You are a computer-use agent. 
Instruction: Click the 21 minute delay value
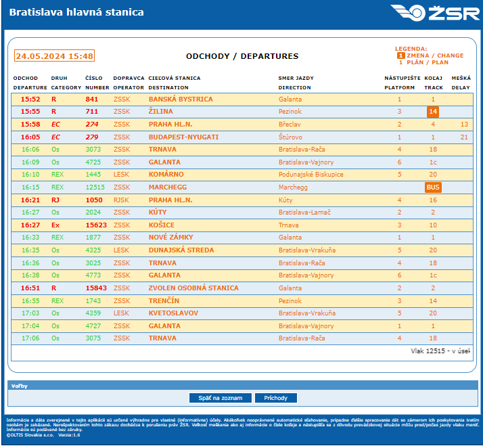click(463, 137)
